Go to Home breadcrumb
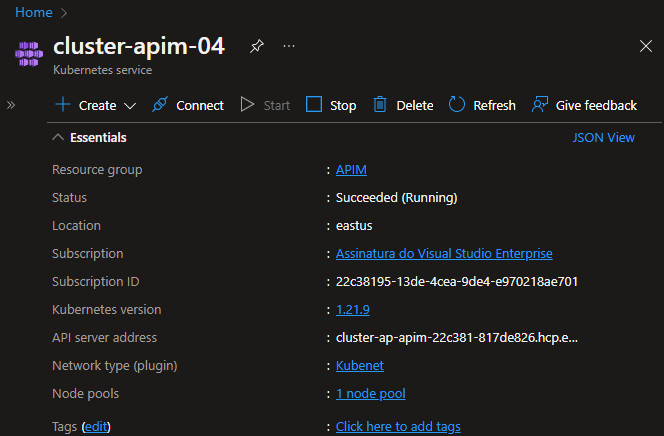The width and height of the screenshot is (664, 436). [x=34, y=12]
